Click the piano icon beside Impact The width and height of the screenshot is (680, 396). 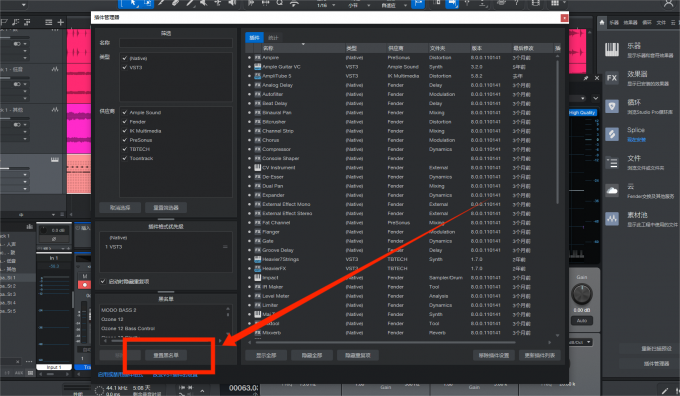pos(258,278)
